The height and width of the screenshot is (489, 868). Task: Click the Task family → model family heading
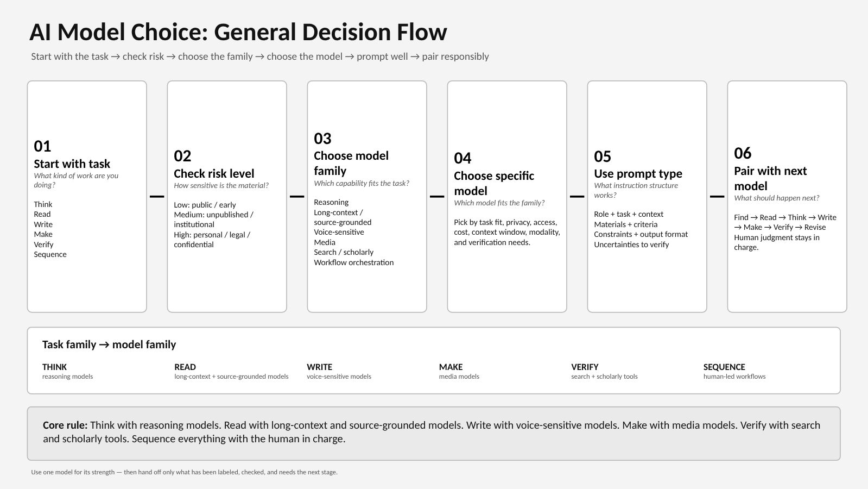point(109,344)
